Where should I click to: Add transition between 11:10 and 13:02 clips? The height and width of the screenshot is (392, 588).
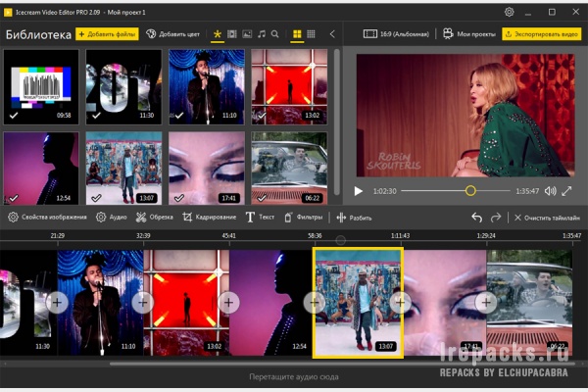coord(143,303)
